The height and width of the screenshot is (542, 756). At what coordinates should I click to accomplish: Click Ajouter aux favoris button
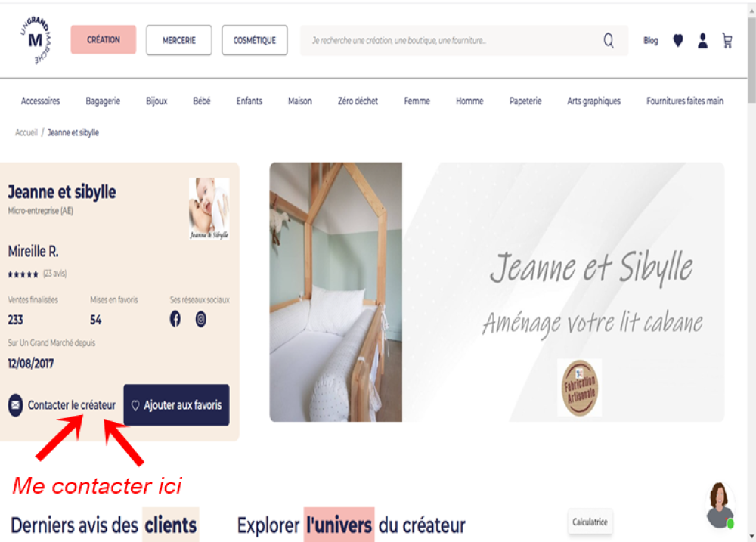pyautogui.click(x=176, y=405)
